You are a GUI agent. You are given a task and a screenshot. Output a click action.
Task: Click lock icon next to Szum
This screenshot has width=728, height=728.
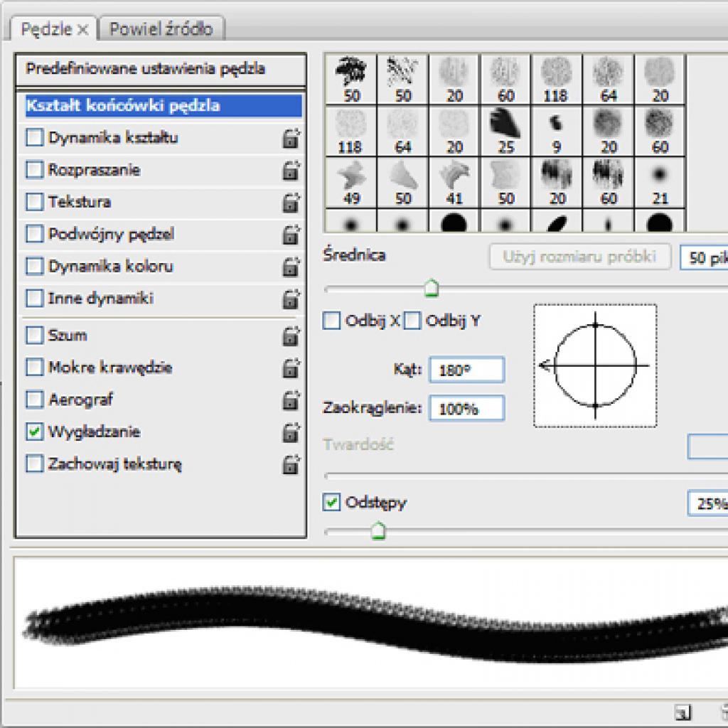[291, 336]
